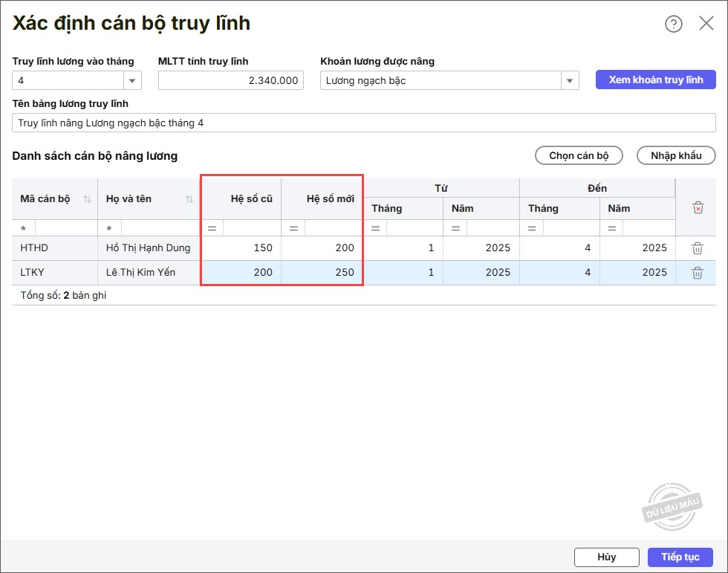
Task: Open filter operator for Hệ số mới
Action: click(x=293, y=228)
